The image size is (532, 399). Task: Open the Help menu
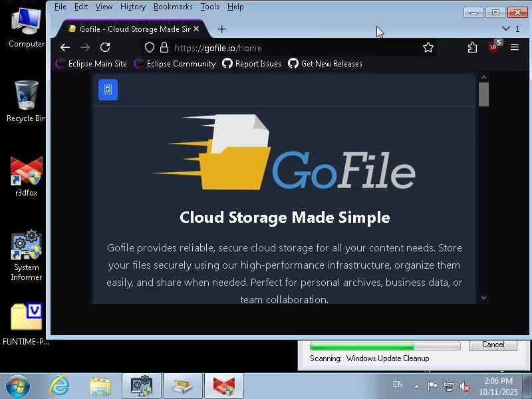(235, 7)
